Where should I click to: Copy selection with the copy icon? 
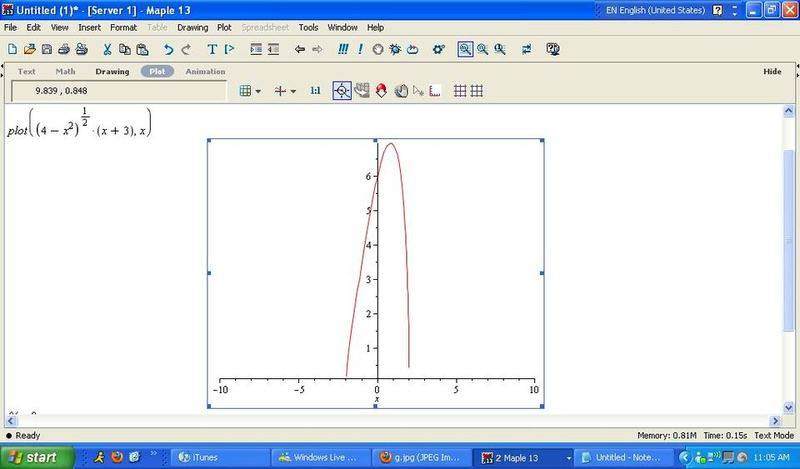[124, 49]
